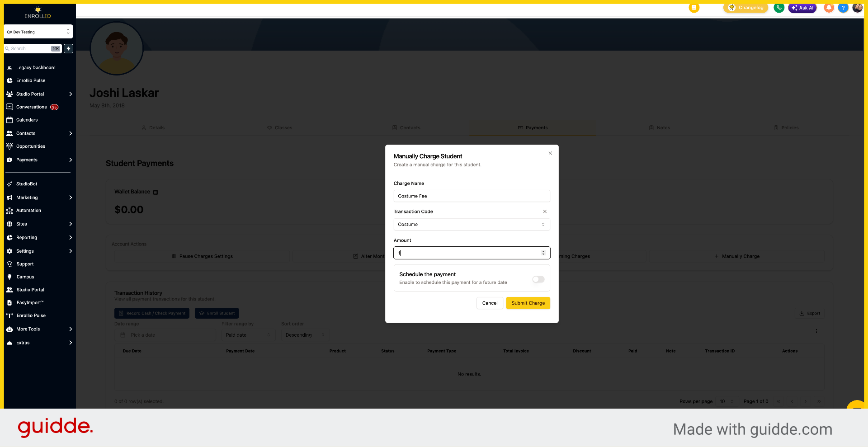The height and width of the screenshot is (447, 868).
Task: Click the wallet balance ledger icon
Action: (x=156, y=193)
